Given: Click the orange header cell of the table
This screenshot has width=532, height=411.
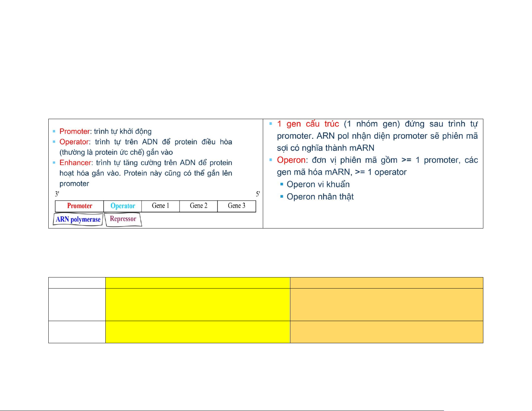Looking at the screenshot, I should pos(386,283).
